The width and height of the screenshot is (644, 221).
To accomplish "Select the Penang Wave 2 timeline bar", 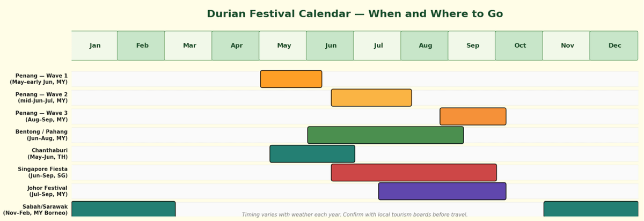I will tap(371, 98).
